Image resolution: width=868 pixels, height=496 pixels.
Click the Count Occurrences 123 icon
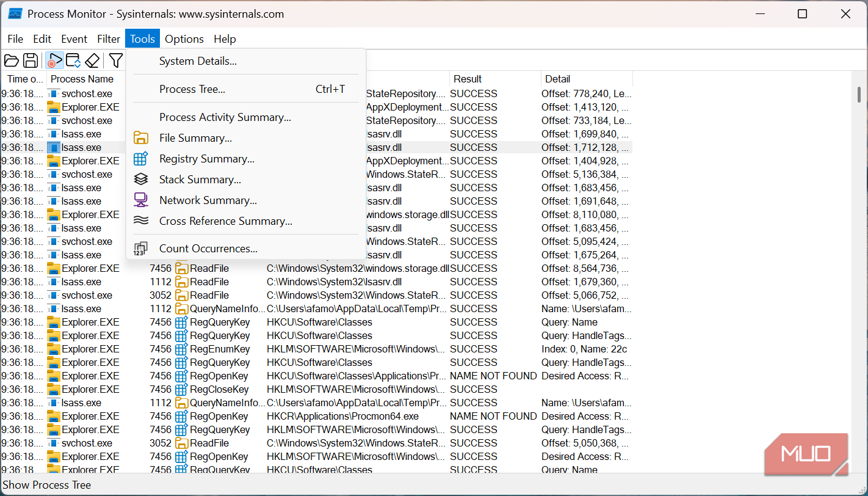[141, 249]
